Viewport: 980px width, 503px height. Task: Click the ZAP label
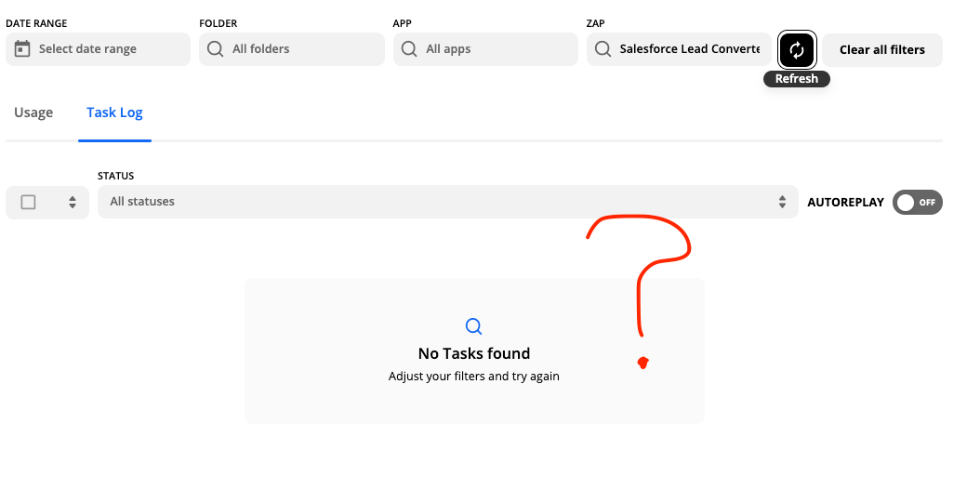(596, 23)
